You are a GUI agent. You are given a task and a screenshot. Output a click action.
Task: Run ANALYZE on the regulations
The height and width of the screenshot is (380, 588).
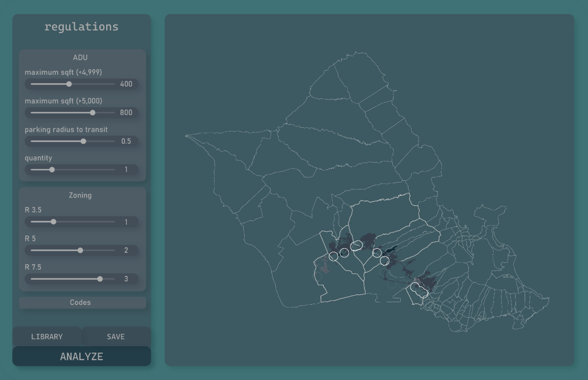(x=81, y=356)
